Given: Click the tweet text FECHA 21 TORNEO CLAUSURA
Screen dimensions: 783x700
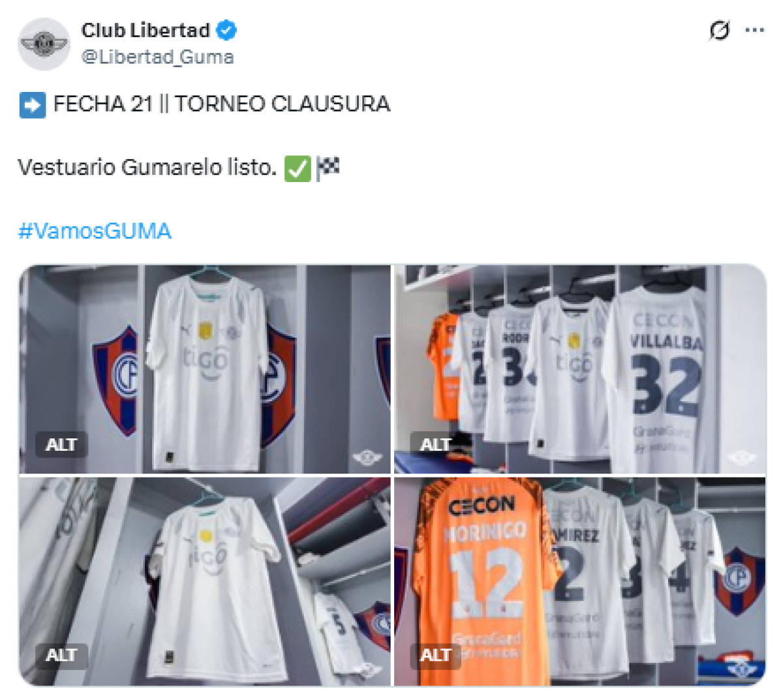Looking at the screenshot, I should [x=222, y=104].
